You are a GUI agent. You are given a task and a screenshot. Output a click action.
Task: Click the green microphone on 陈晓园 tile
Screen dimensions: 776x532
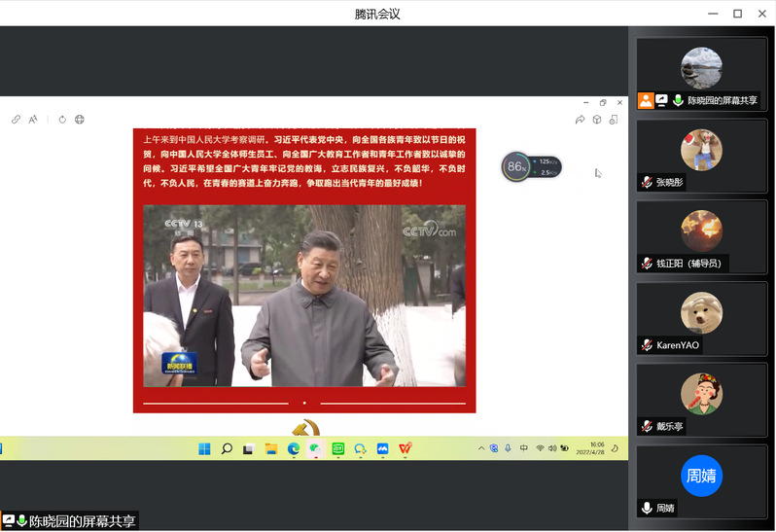point(678,100)
